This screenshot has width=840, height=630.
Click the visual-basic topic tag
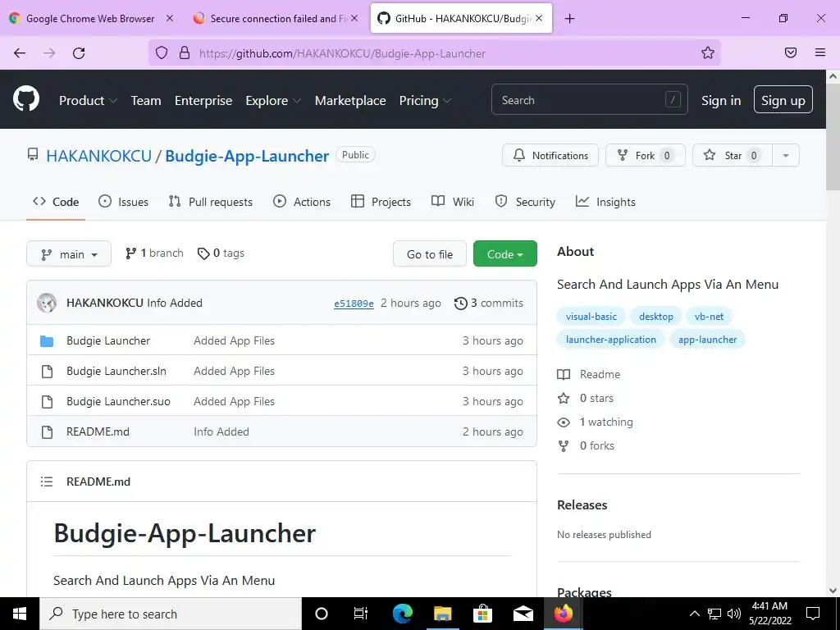pos(591,317)
